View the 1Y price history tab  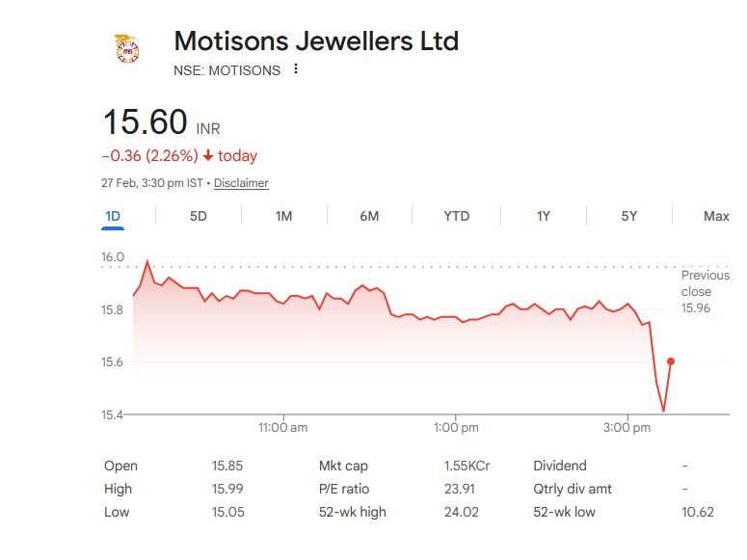pyautogui.click(x=544, y=216)
